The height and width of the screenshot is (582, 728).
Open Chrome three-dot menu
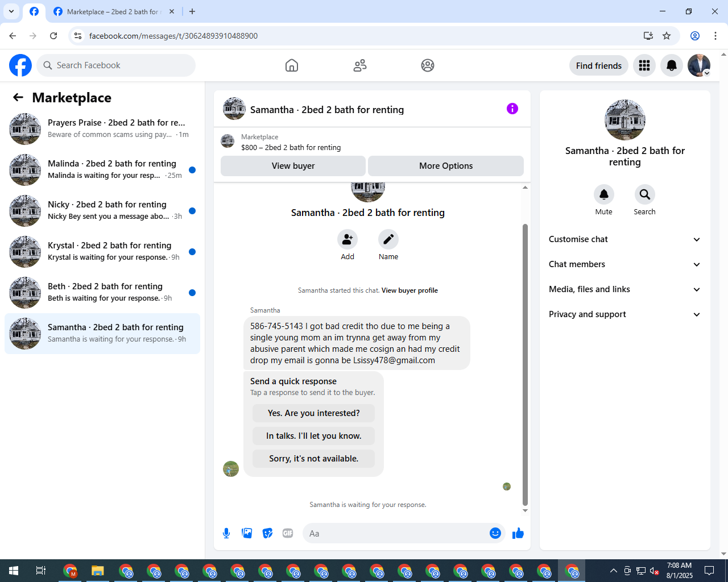tap(715, 36)
